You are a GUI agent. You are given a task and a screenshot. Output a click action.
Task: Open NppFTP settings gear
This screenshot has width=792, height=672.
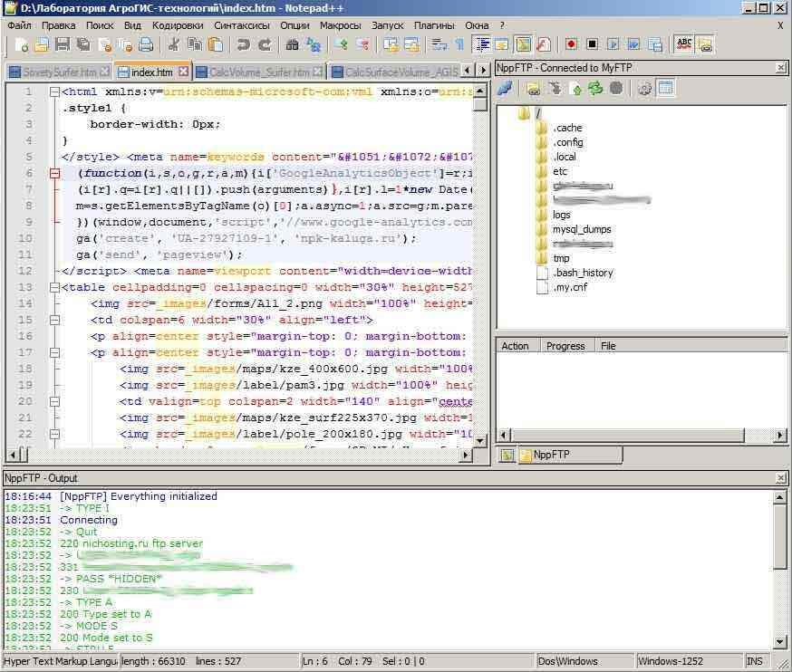pos(644,89)
